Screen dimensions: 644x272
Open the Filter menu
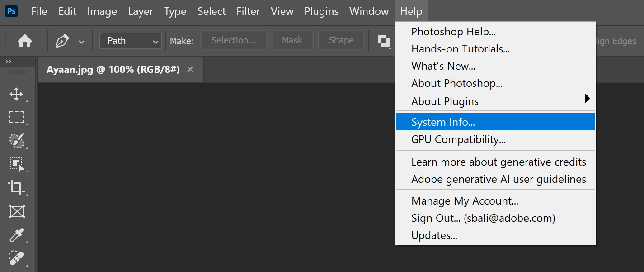click(249, 11)
